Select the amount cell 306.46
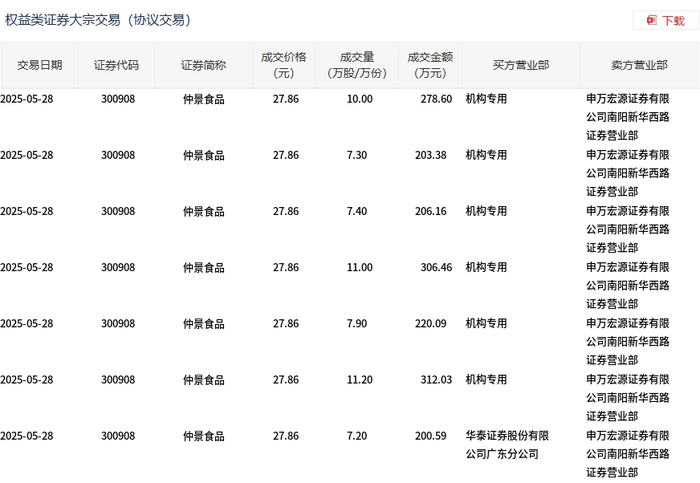Screen dimensions: 700x483 click(436, 267)
